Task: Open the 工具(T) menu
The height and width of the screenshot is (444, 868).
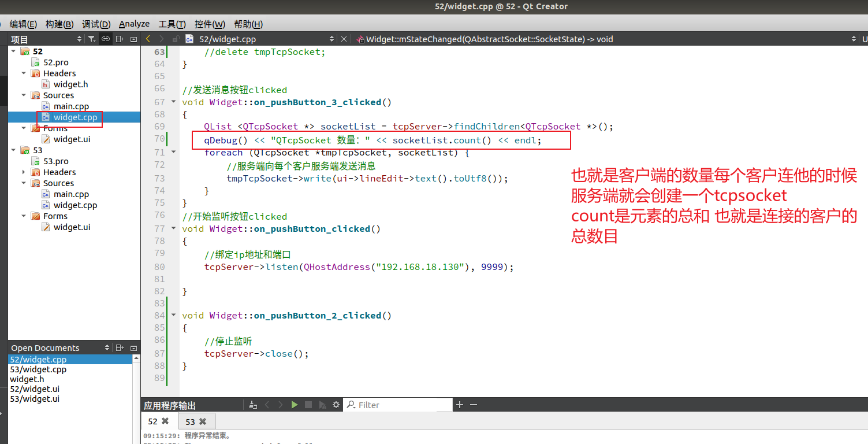Action: pos(172,24)
